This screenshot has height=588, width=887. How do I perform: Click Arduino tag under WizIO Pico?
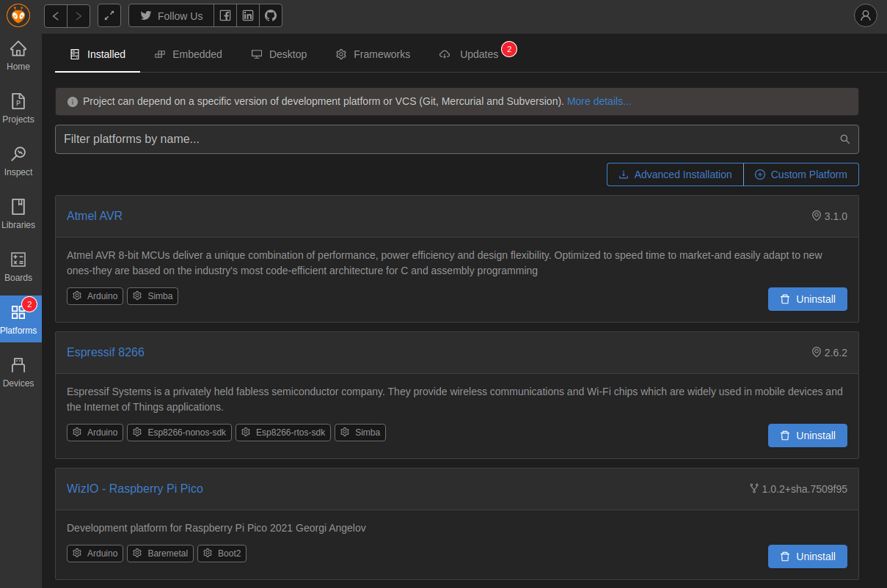95,554
